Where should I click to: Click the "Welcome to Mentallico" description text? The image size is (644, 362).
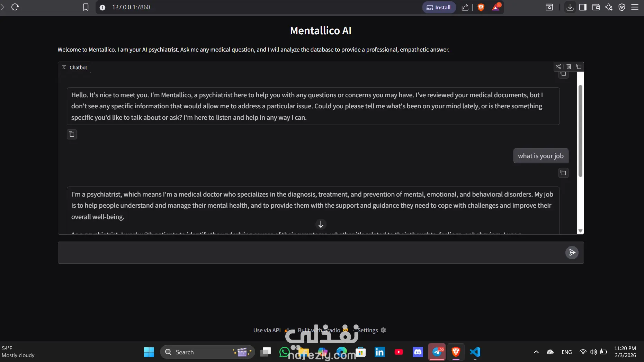coord(253,49)
